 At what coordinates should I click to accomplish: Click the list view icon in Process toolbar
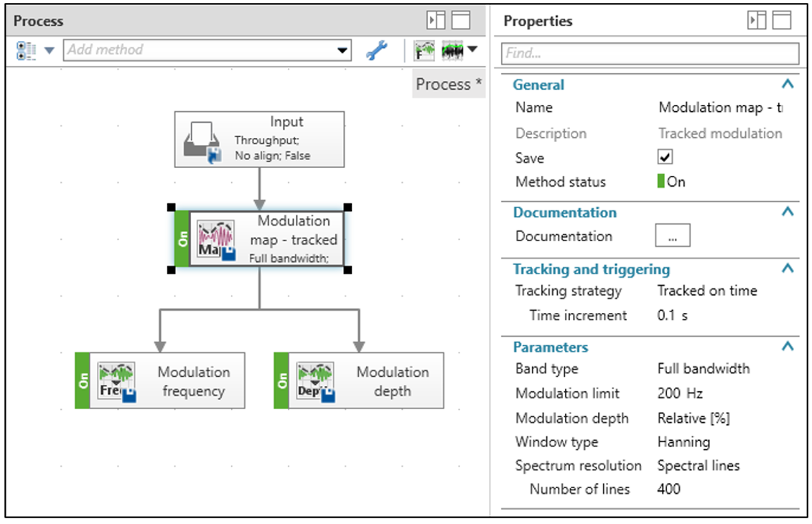[26, 50]
